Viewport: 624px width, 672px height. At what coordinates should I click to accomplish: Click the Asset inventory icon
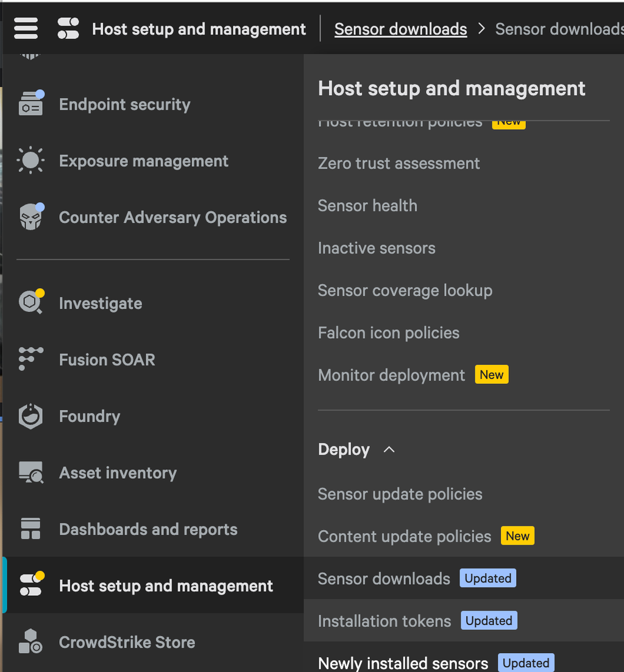click(x=30, y=473)
